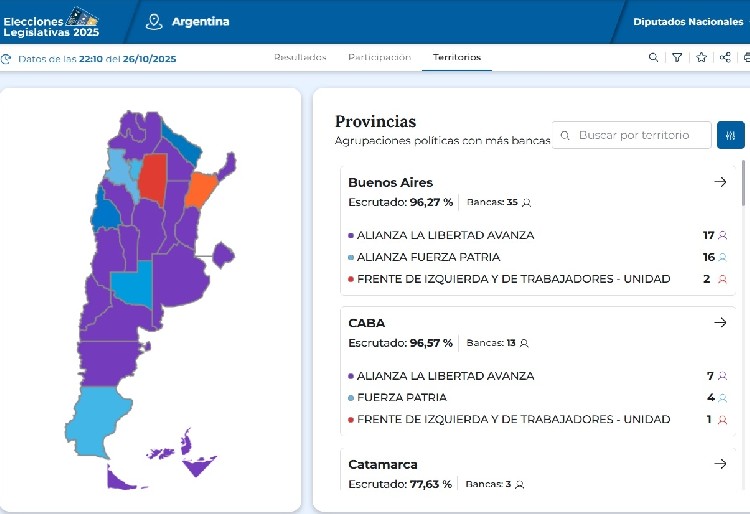Click the print icon
Screen dimensions: 750x514
(x=745, y=58)
